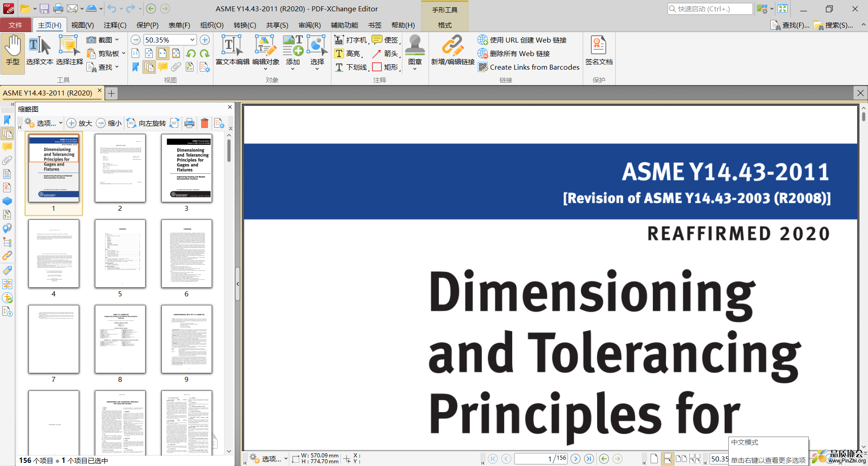Show the comments pane ribbon icon
868x466 pixels.
pyautogui.click(x=163, y=67)
